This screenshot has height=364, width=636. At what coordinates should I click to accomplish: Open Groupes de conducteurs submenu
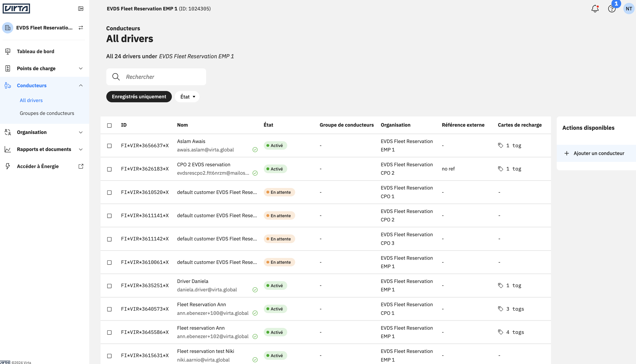tap(47, 113)
